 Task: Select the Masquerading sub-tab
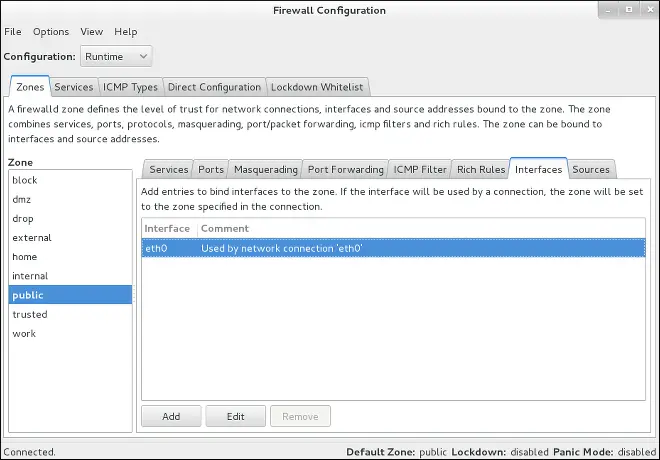pos(266,170)
